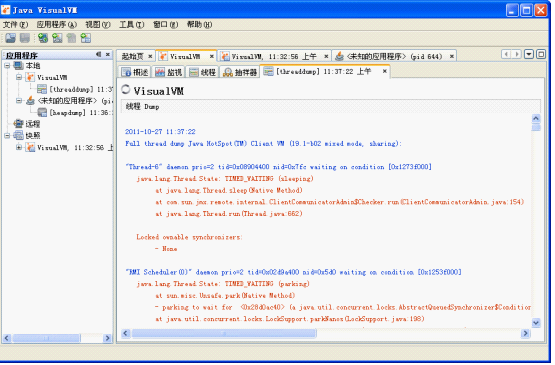Screen dimensions: 555x365
Task: Click the Full thread dump Java HotSpot line
Action: click(x=263, y=143)
